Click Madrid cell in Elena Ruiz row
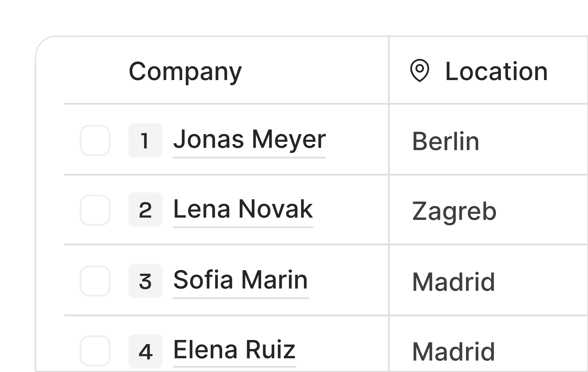588x372 pixels. (489, 344)
